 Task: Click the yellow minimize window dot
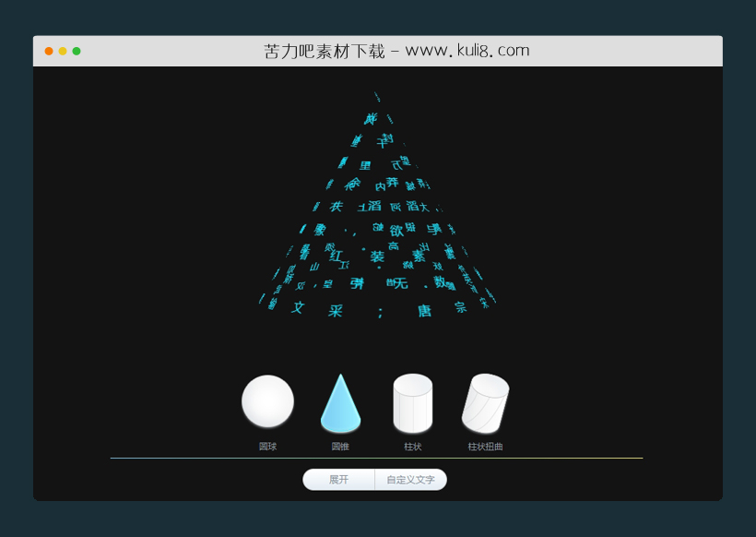tap(63, 52)
